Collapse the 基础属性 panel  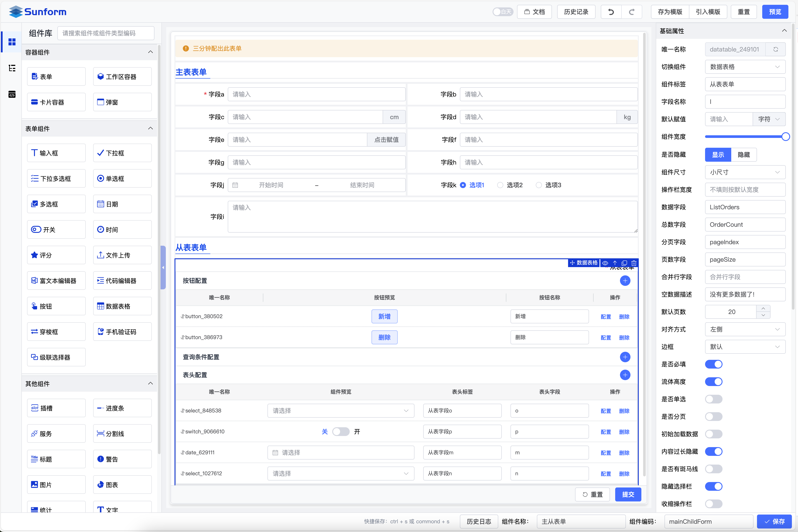tap(784, 31)
